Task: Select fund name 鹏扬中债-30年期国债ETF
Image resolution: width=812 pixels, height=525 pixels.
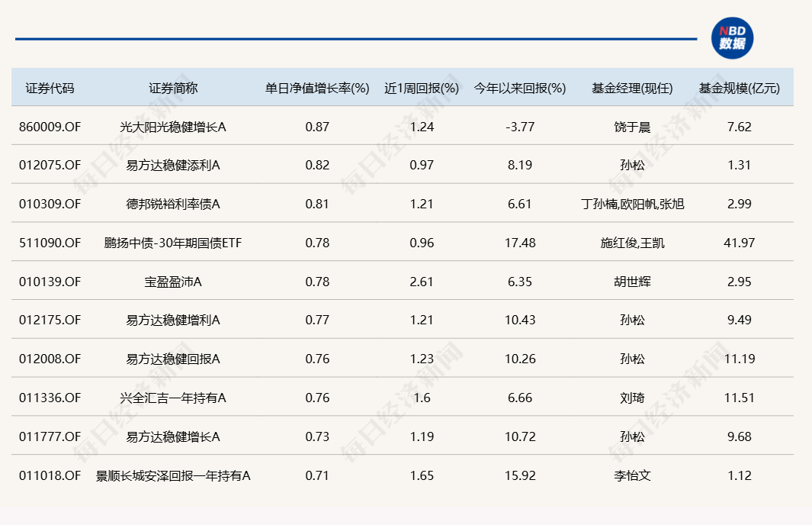Action: click(x=173, y=243)
